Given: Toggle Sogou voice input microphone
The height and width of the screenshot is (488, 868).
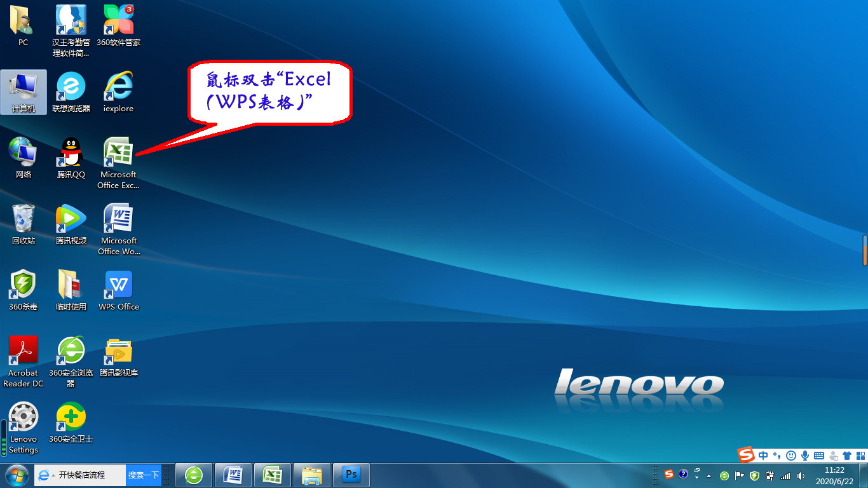Looking at the screenshot, I should (x=804, y=456).
